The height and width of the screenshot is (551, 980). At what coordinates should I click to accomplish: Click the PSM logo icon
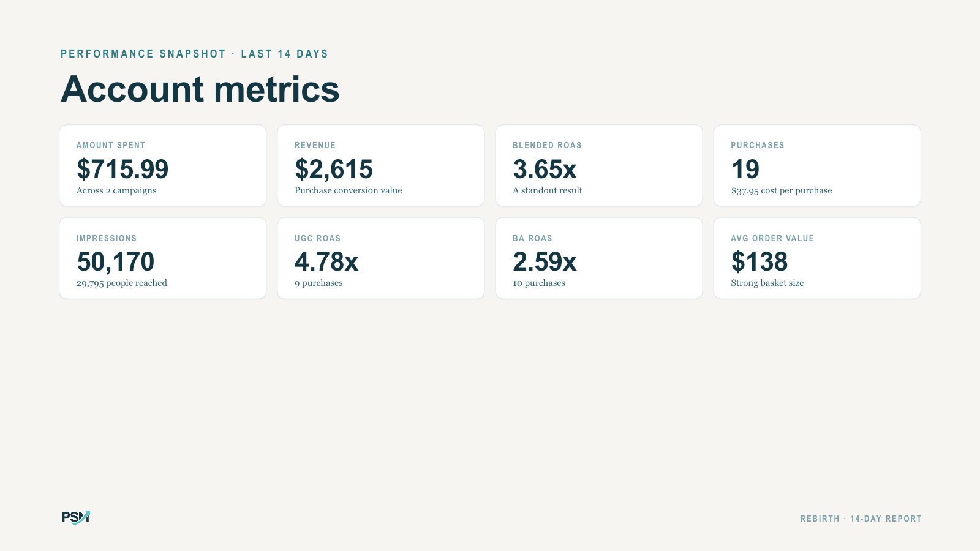pos(76,517)
